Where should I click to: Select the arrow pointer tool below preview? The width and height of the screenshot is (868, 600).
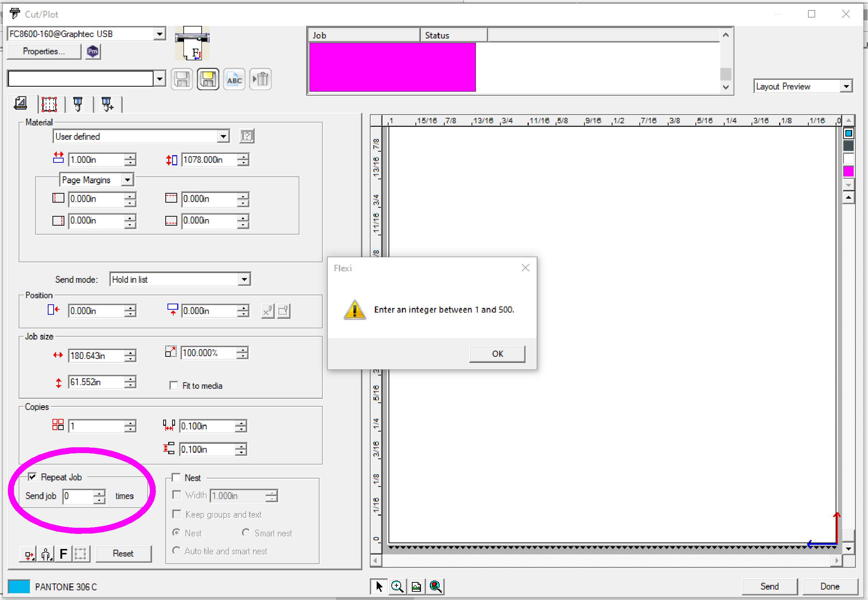coord(379,586)
